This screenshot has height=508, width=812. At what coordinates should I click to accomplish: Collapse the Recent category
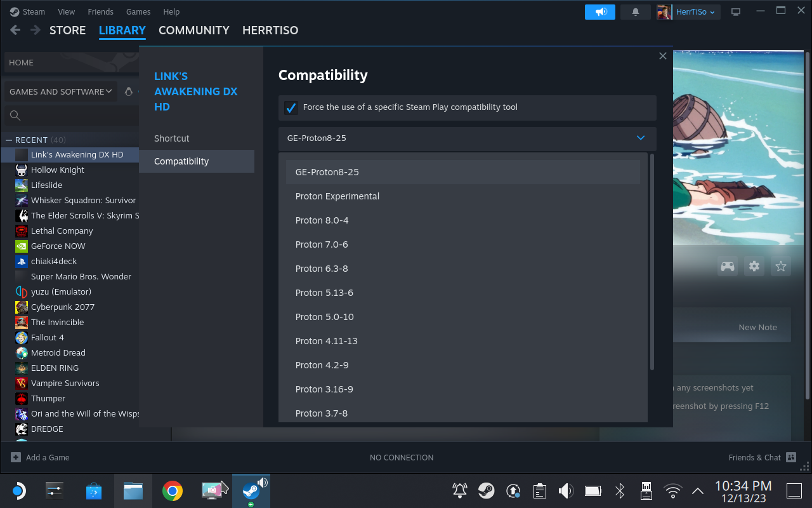pyautogui.click(x=9, y=140)
